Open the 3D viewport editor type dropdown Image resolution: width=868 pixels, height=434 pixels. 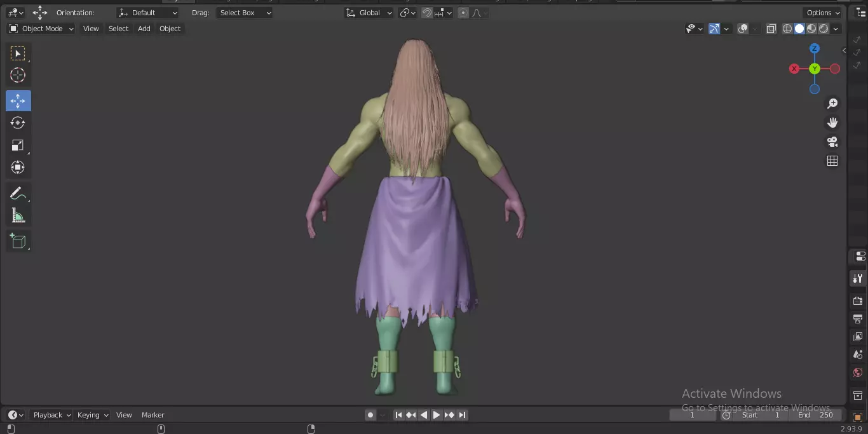16,13
